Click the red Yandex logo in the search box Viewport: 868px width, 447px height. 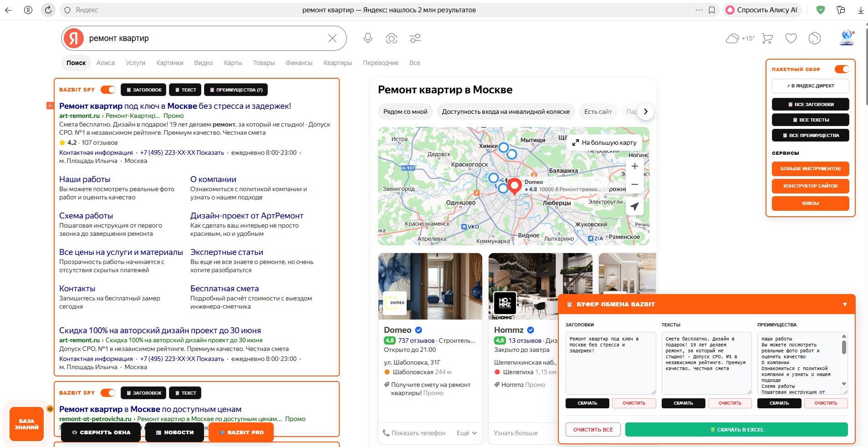tap(74, 38)
